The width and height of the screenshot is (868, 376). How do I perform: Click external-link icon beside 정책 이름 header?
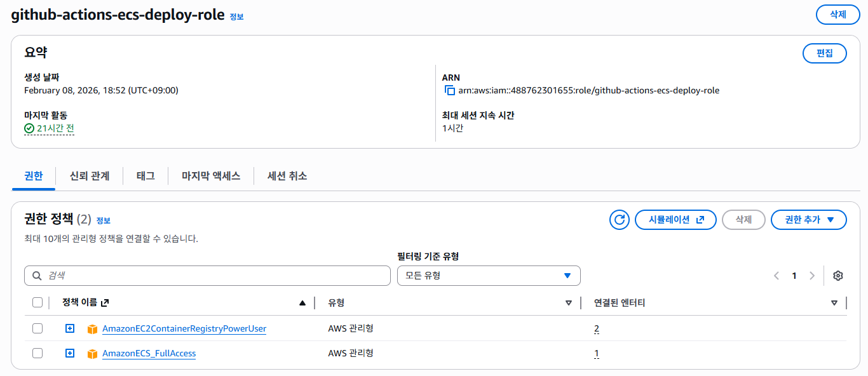point(105,303)
